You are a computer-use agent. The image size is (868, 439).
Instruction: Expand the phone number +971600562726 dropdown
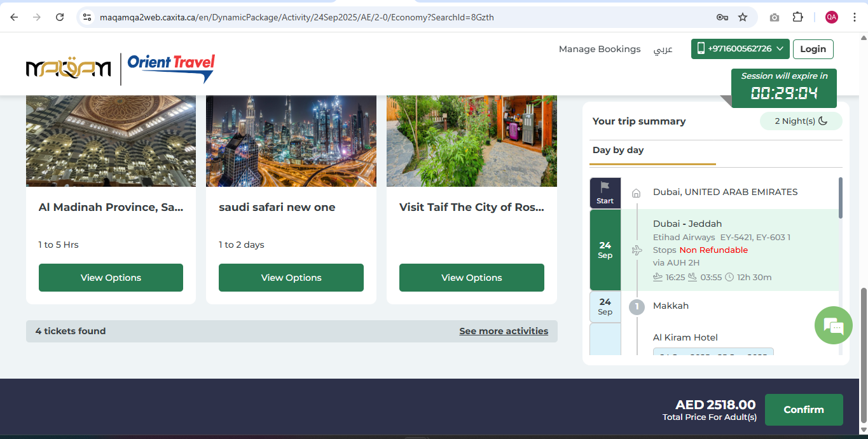coord(740,49)
